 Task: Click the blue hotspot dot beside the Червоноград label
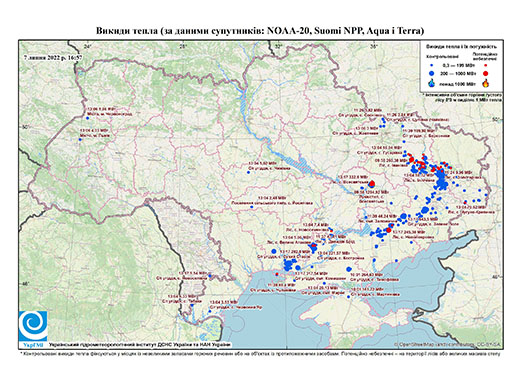[88, 118]
